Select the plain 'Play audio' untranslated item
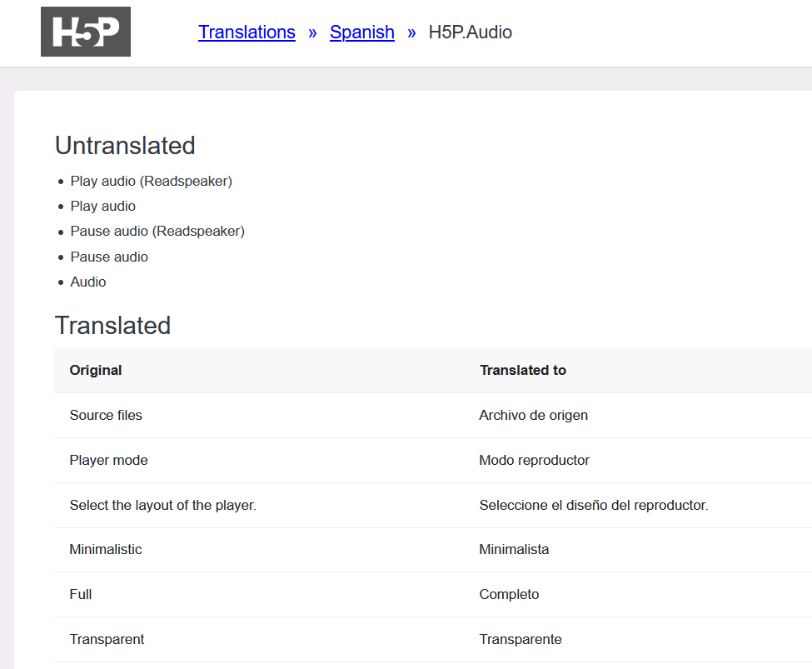This screenshot has height=669, width=812. 103,207
